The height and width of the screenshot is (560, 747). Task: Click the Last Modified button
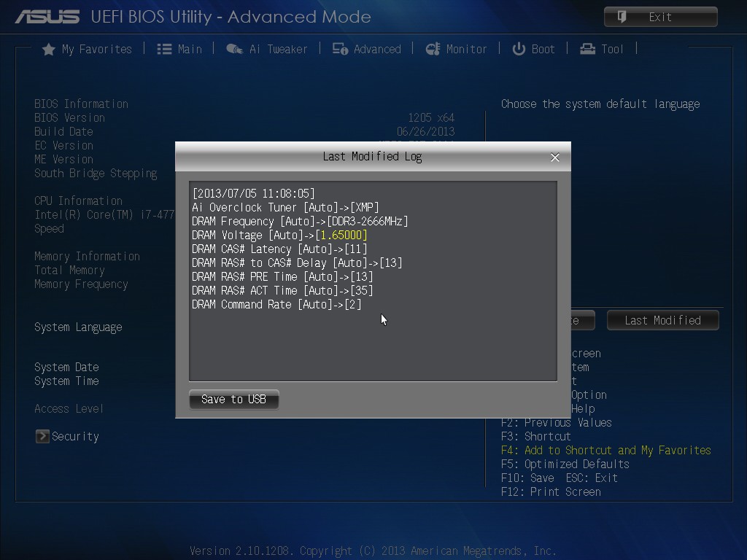(663, 321)
